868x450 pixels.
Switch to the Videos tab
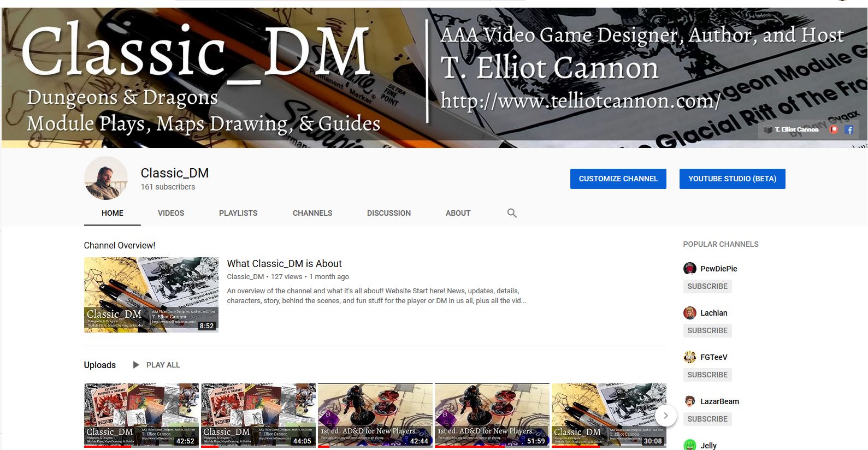click(x=171, y=213)
